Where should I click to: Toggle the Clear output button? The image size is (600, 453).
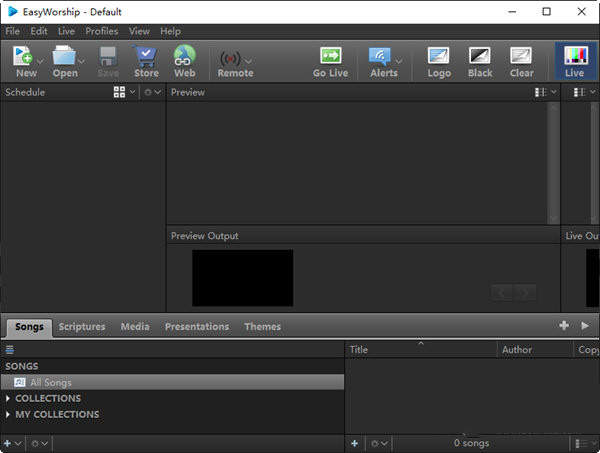click(x=521, y=58)
